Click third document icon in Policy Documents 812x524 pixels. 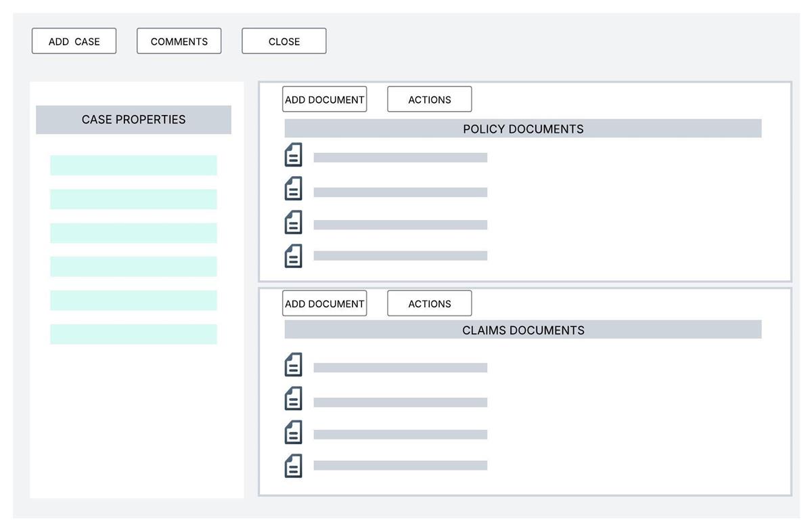pyautogui.click(x=293, y=223)
